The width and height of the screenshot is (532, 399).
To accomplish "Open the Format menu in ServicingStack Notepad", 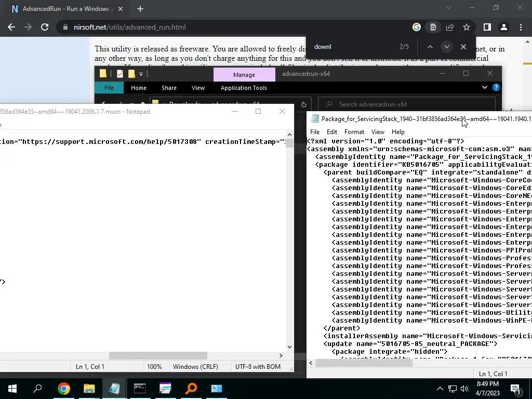I will coord(354,131).
